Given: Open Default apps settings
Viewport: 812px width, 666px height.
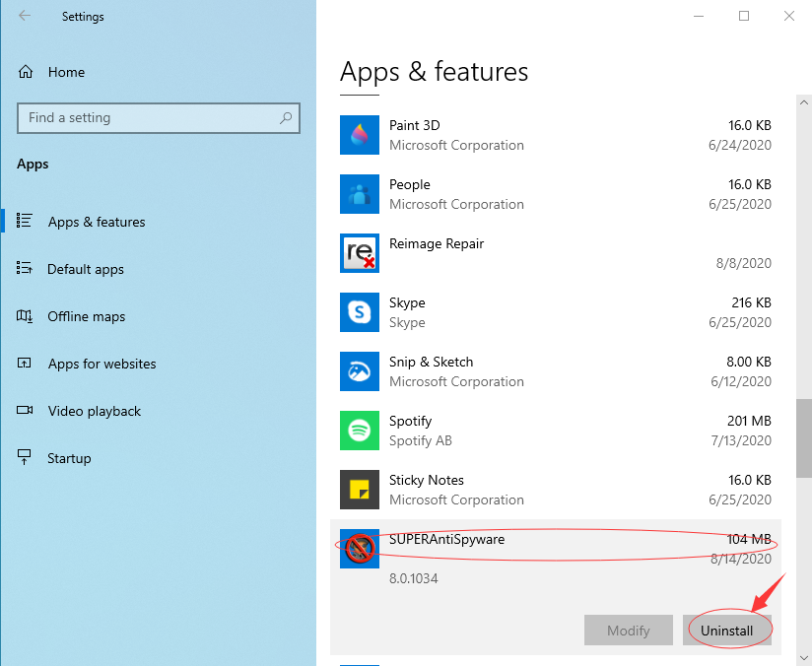Looking at the screenshot, I should pos(86,269).
